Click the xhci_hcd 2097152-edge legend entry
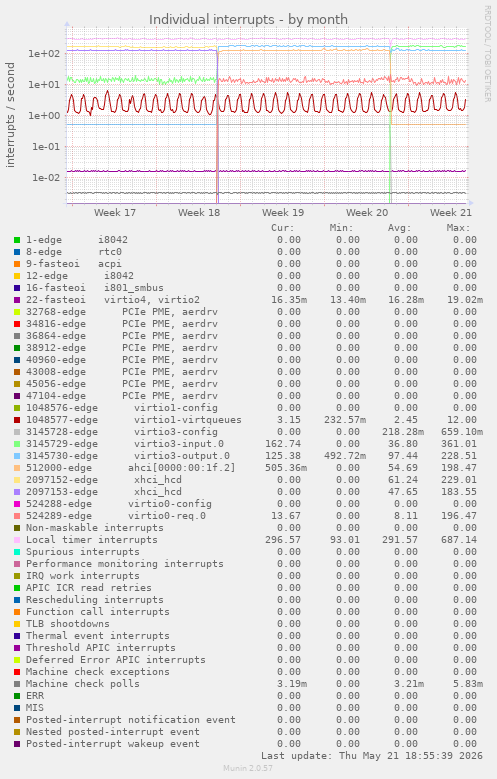Image resolution: width=497 pixels, height=779 pixels. (104, 480)
